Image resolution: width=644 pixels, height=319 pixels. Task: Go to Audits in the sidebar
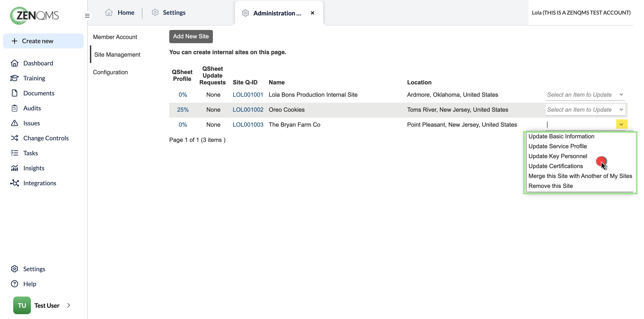pyautogui.click(x=32, y=108)
